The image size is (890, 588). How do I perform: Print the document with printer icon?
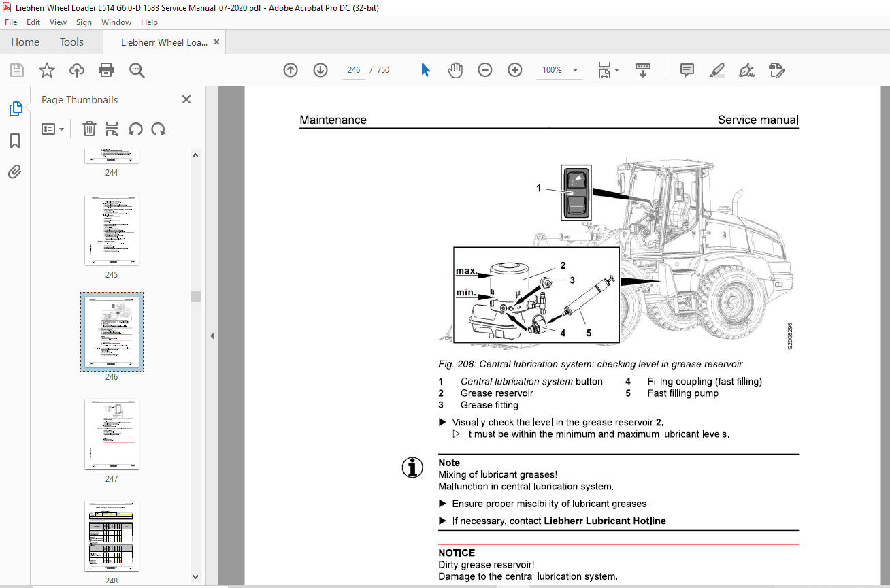click(106, 70)
